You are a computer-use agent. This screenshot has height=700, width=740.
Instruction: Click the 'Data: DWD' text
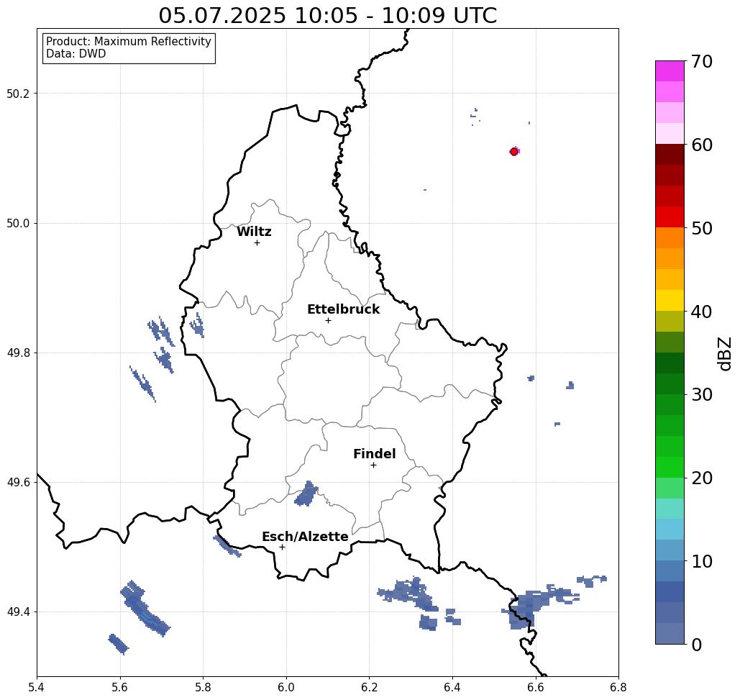tap(76, 54)
